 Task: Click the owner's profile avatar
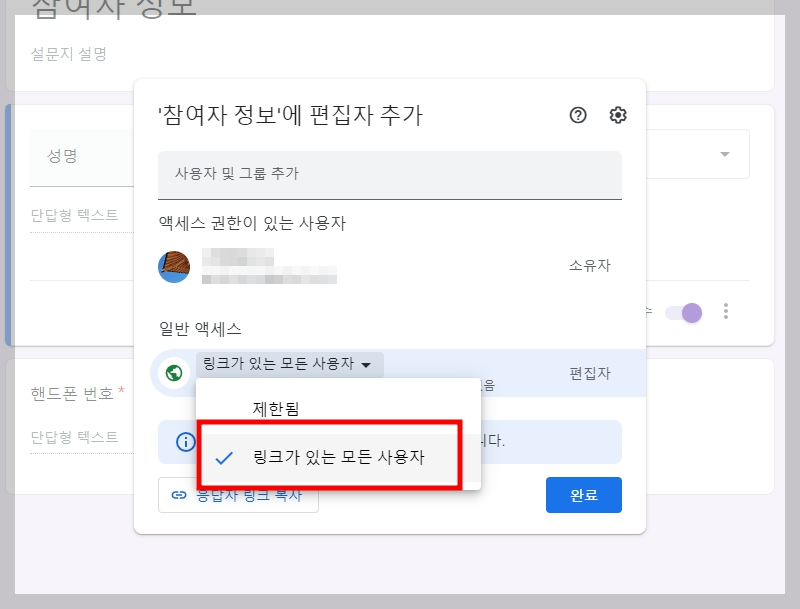[x=172, y=265]
